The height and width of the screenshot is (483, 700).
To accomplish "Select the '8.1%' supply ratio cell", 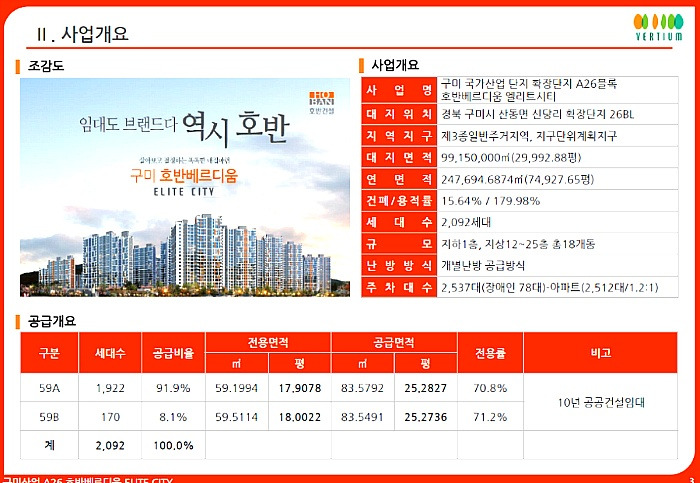I will point(173,416).
